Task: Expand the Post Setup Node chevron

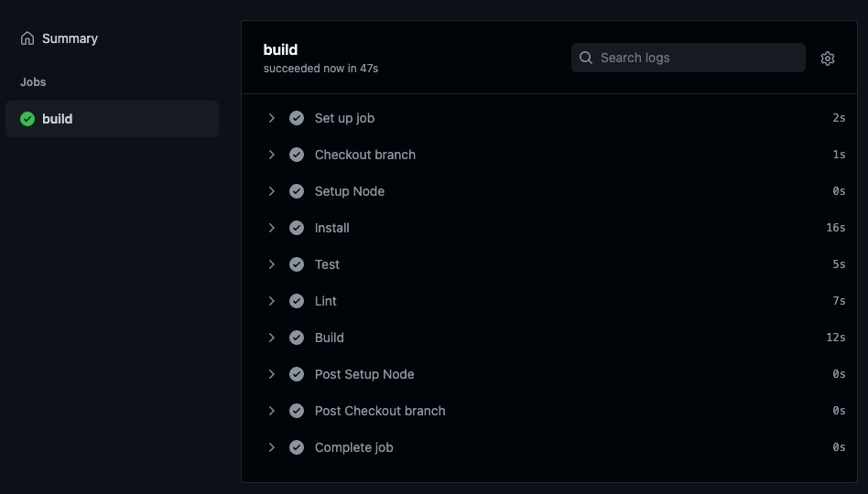Action: coord(272,374)
